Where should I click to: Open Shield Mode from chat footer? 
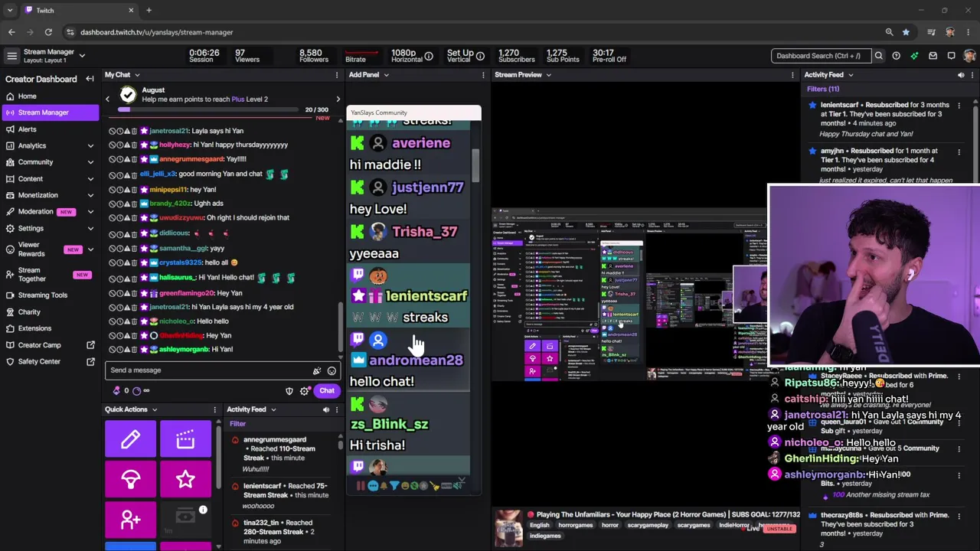coord(289,391)
